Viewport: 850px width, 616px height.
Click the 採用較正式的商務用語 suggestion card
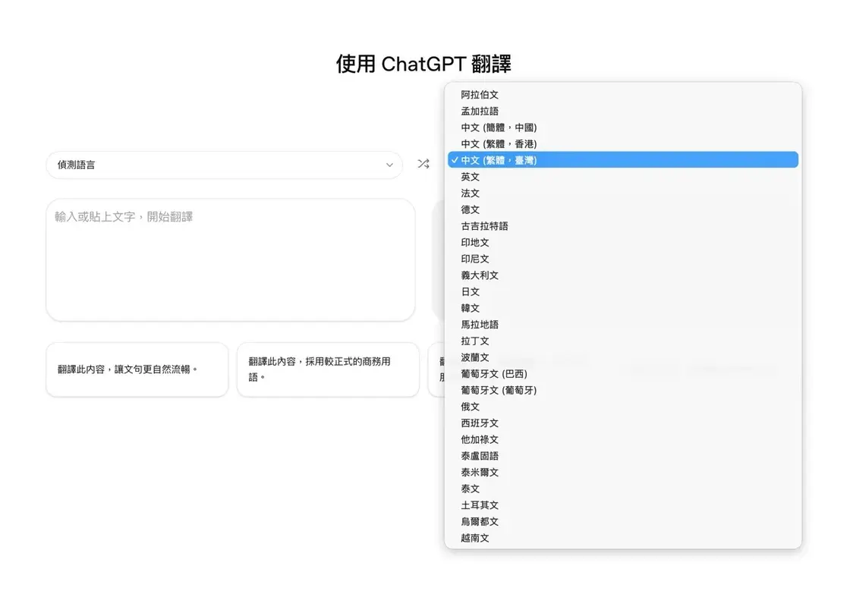(328, 369)
